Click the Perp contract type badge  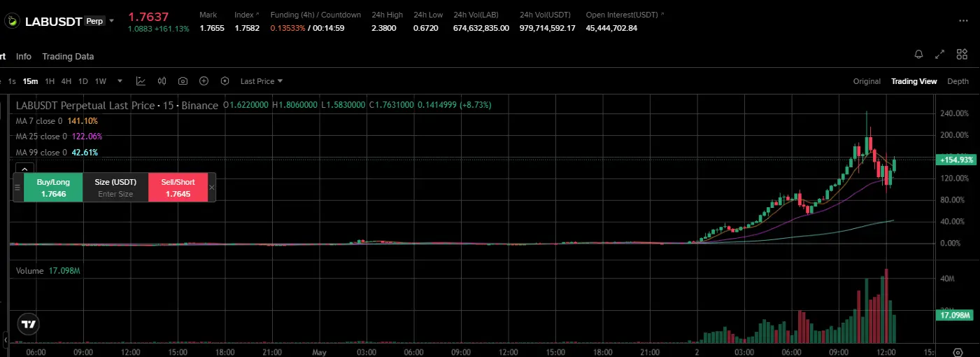tap(94, 21)
